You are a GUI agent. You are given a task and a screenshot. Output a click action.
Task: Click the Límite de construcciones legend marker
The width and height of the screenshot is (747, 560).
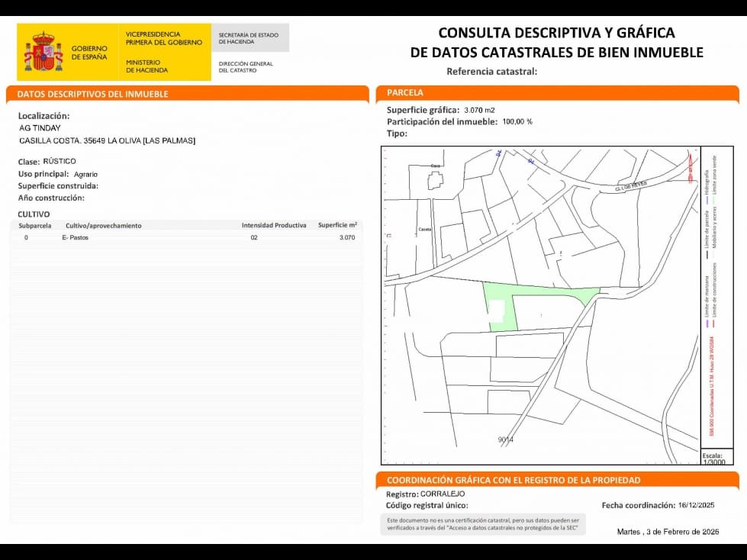715,323
